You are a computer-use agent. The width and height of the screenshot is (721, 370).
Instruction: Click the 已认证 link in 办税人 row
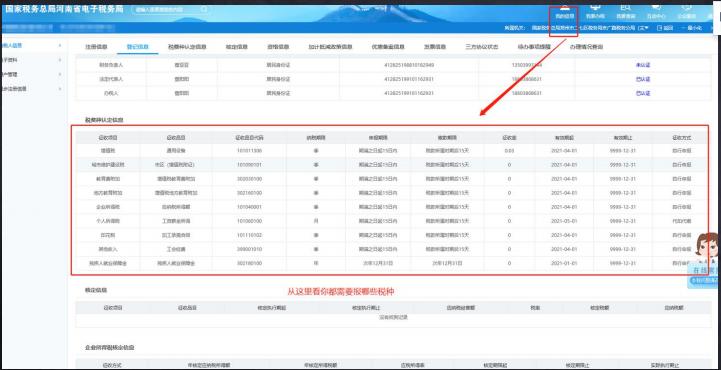(x=642, y=93)
